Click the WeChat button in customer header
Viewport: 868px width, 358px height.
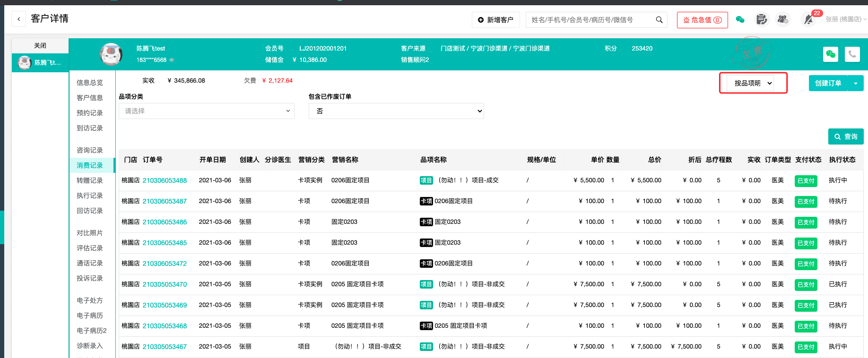830,54
